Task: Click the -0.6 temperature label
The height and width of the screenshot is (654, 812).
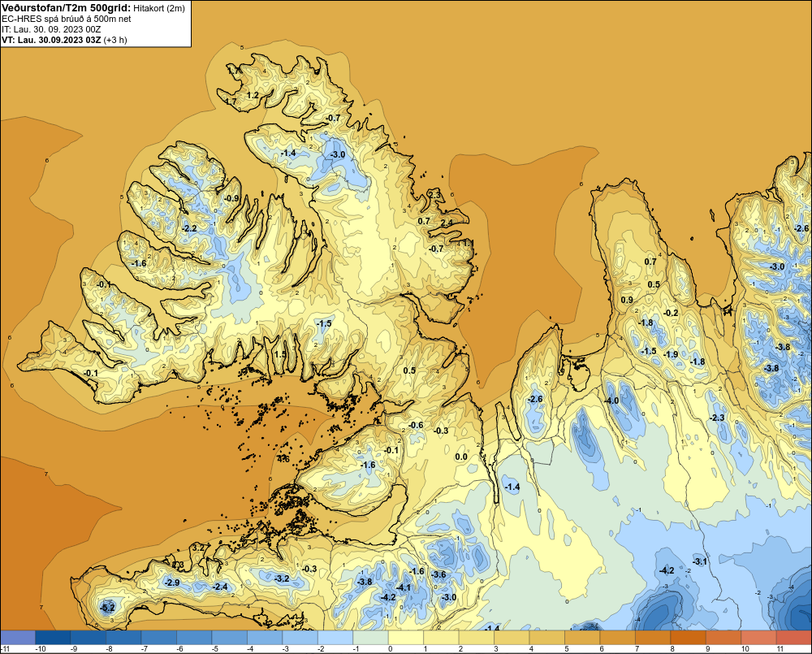Action: click(x=416, y=425)
